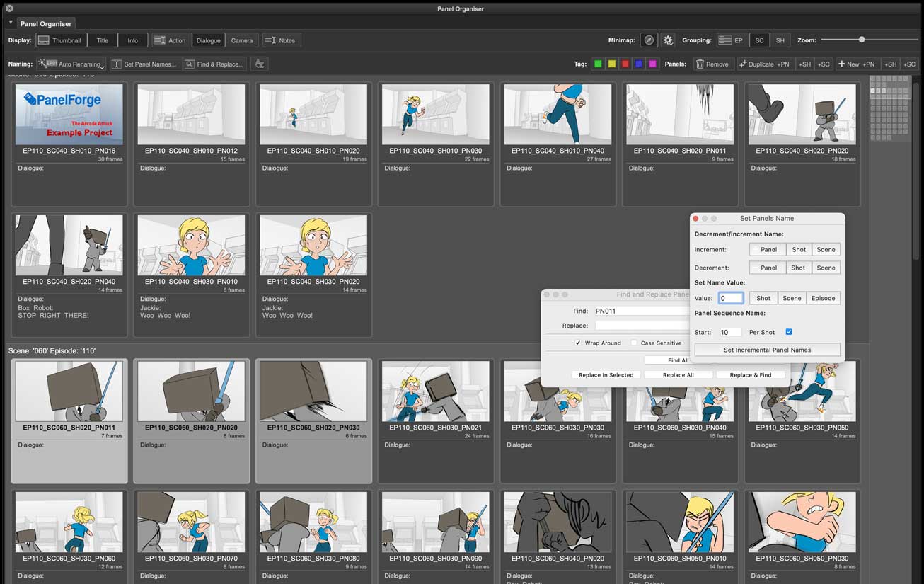Group panels by scene (SC)
Image resolution: width=924 pixels, height=584 pixels.
[759, 40]
